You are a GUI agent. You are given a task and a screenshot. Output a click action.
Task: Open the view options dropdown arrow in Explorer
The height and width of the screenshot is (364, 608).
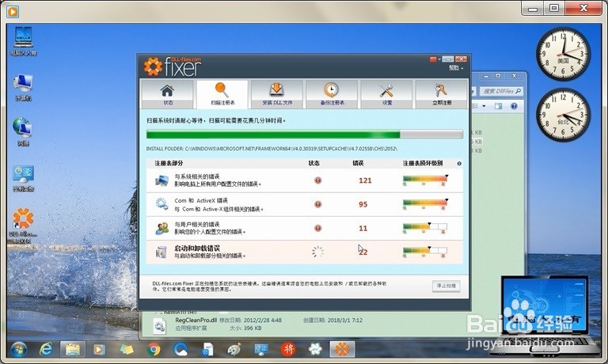(x=484, y=106)
